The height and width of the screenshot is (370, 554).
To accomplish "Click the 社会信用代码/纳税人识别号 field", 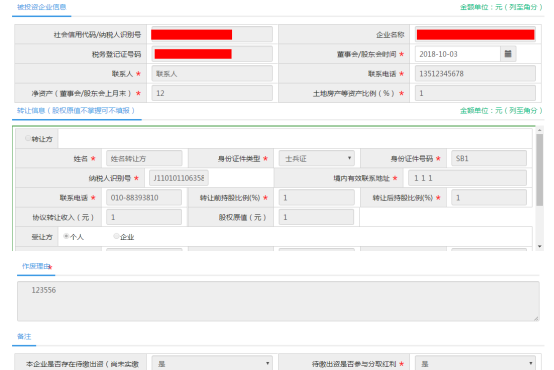I will point(212,34).
